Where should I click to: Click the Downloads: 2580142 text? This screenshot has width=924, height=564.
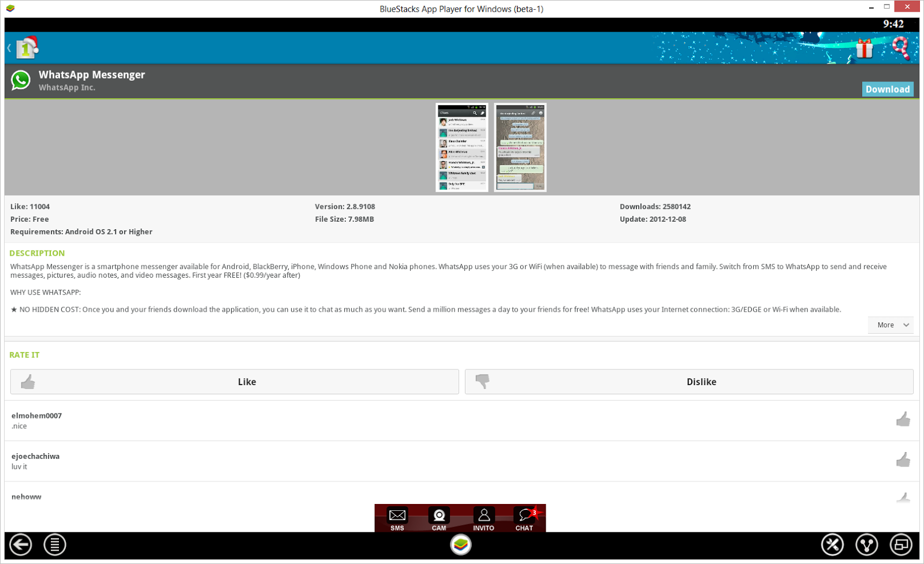tap(655, 207)
